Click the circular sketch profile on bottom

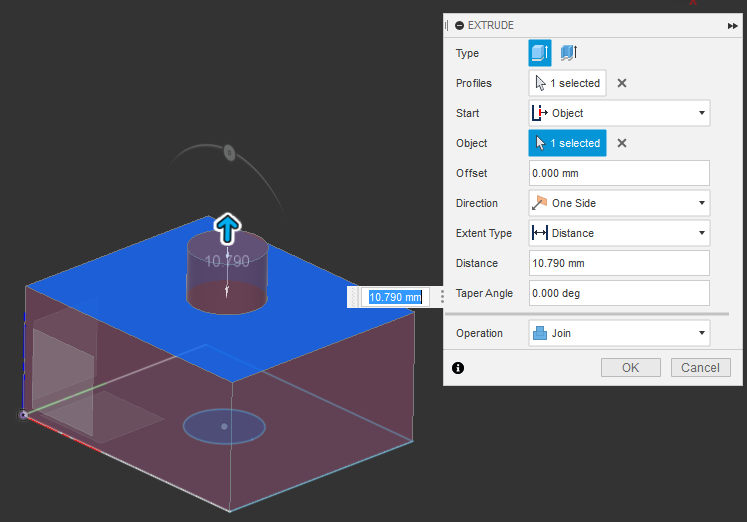pos(224,427)
